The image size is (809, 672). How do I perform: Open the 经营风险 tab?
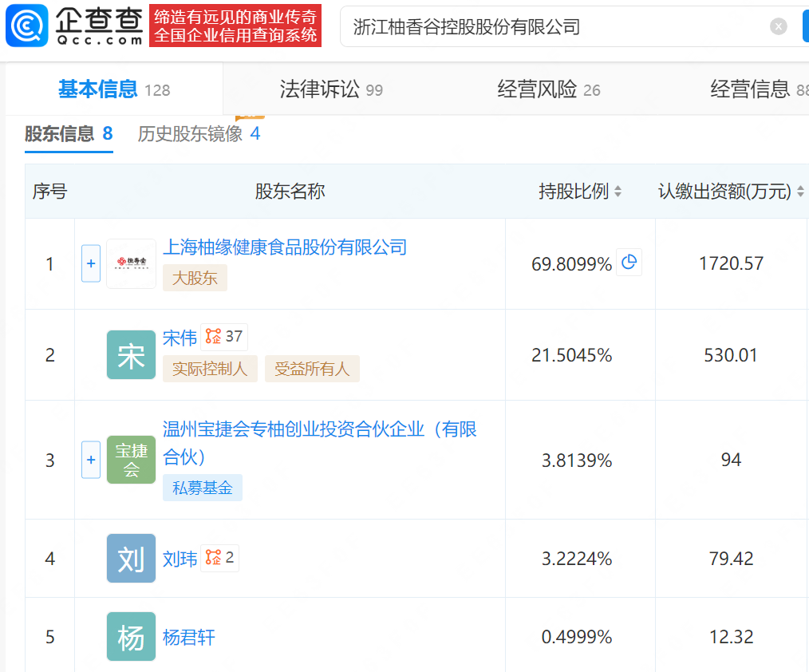537,89
